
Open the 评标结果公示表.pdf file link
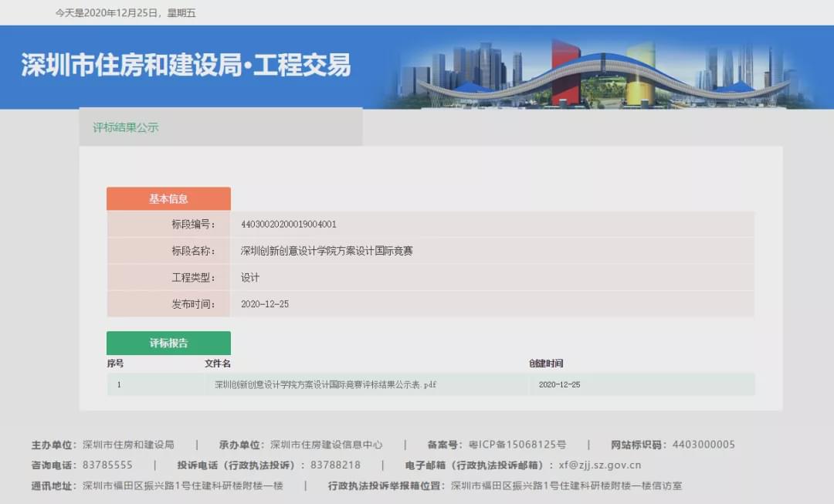[x=325, y=384]
